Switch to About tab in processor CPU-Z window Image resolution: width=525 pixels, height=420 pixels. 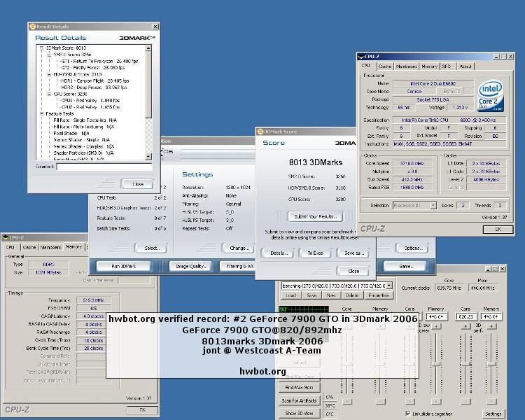pyautogui.click(x=465, y=66)
